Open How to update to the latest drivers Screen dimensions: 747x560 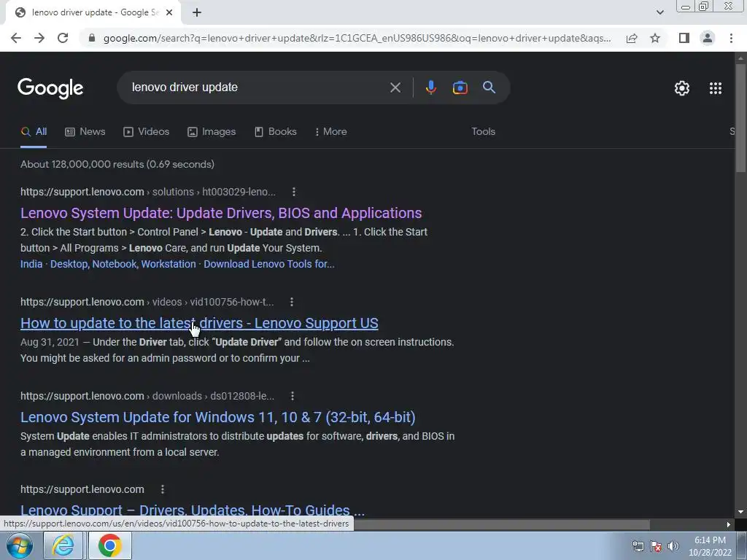pos(199,323)
